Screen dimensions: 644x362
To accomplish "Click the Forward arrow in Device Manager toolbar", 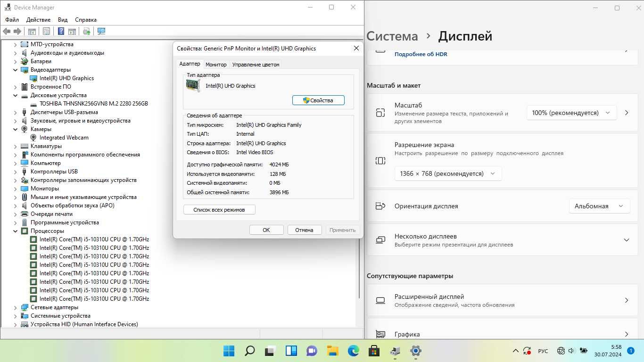I will [x=17, y=32].
